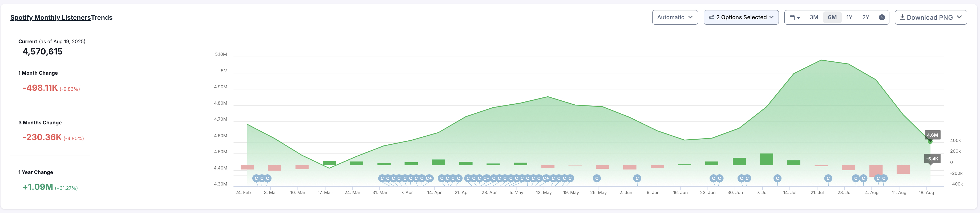
Task: Click the C marker between 7. Jul and 14. Jul
Action: [777, 178]
